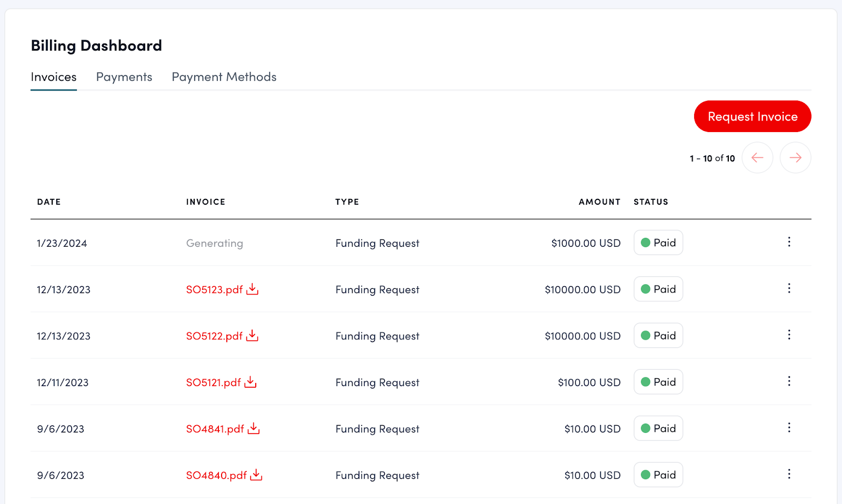
Task: Click the three-dot menu on the SO4840.pdf row
Action: click(789, 474)
